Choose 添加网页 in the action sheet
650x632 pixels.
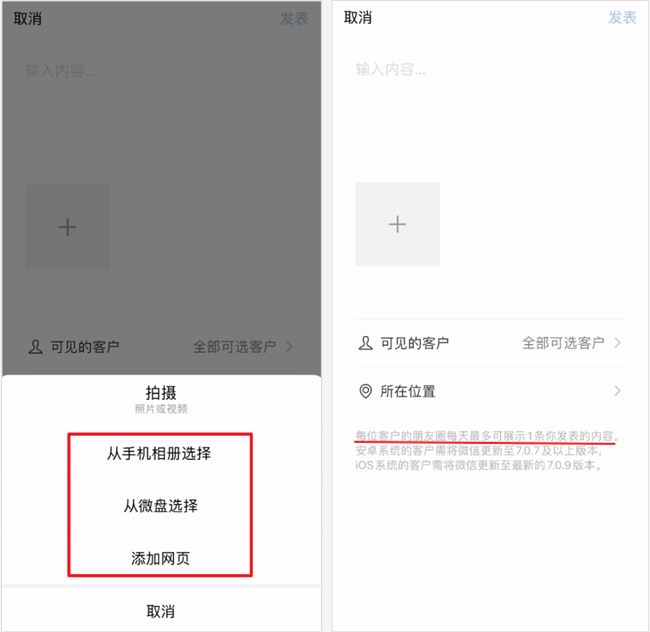160,559
